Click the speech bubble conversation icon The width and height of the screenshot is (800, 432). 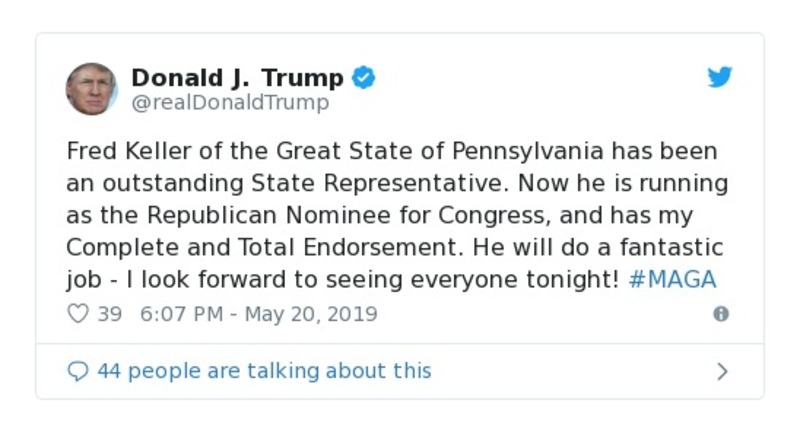click(78, 371)
